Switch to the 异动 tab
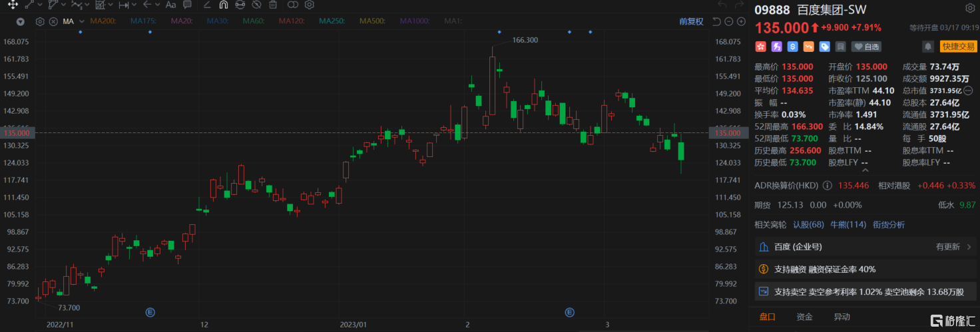 tap(842, 317)
